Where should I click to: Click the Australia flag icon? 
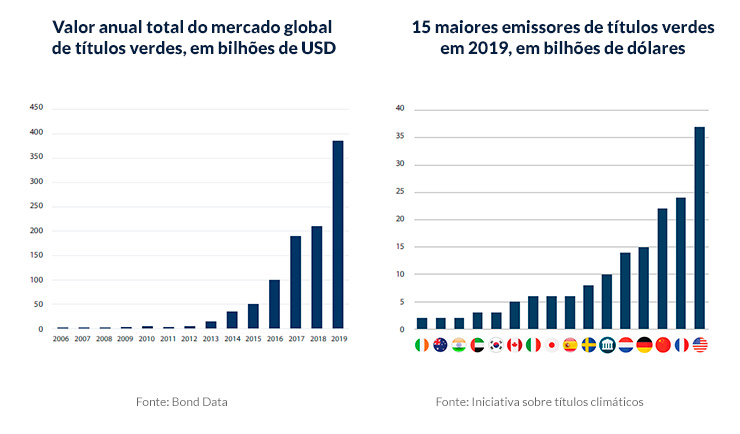[x=440, y=345]
